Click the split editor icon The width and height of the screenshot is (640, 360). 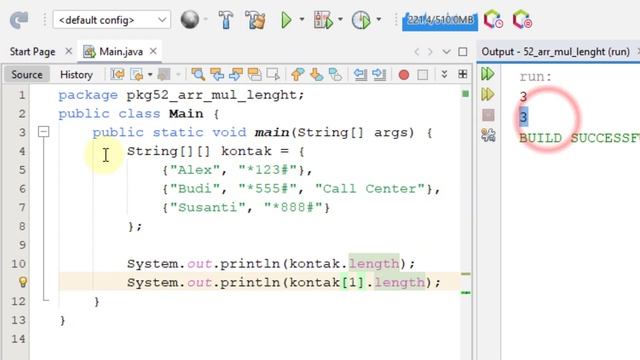coord(462,74)
